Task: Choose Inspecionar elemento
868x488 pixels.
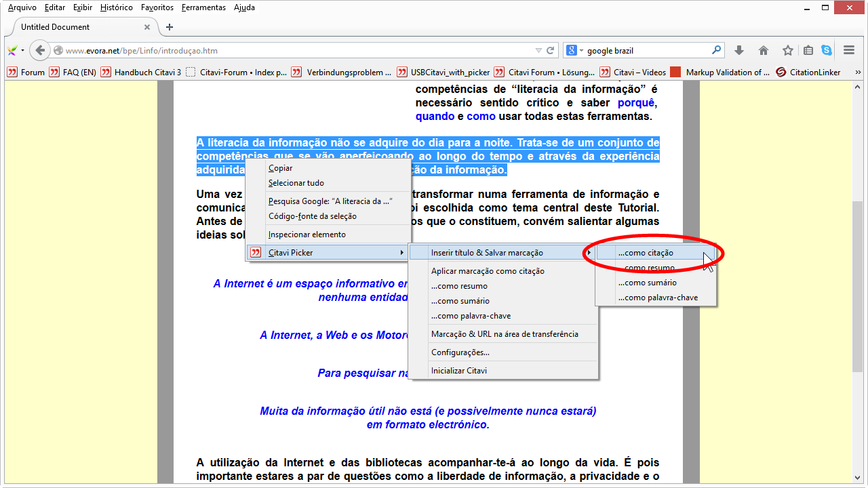Action: click(328, 235)
